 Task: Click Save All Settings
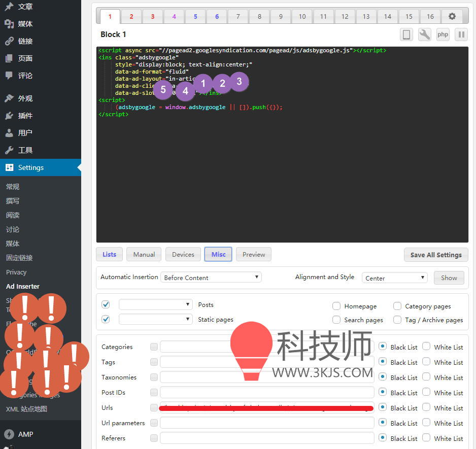tap(436, 255)
